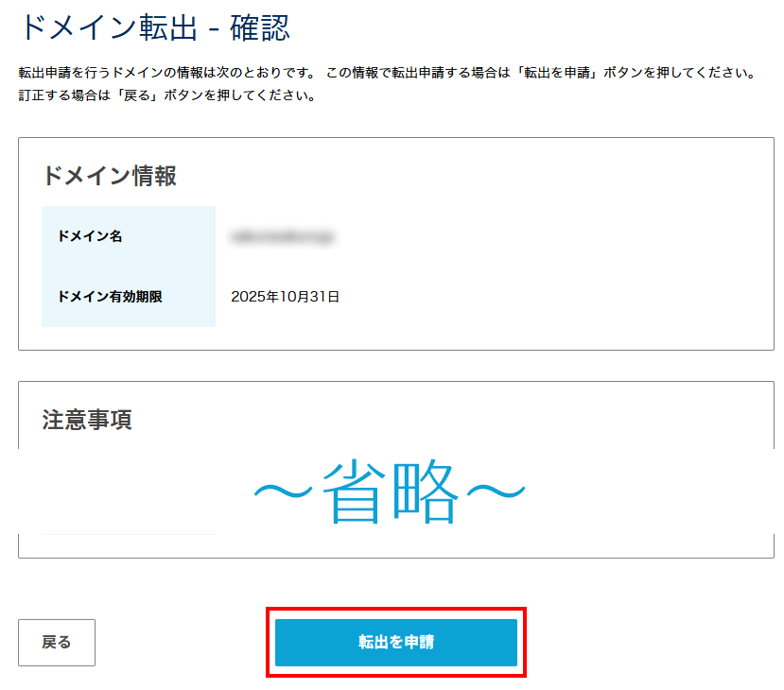Click the 転出を申請 submit button
Image resolution: width=784 pixels, height=690 pixels.
[x=396, y=643]
